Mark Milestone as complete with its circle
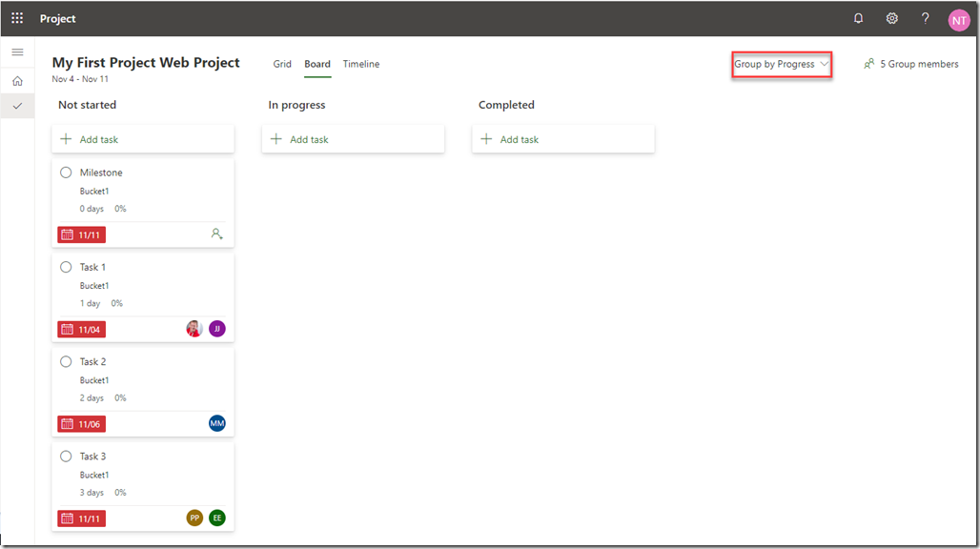 (66, 173)
